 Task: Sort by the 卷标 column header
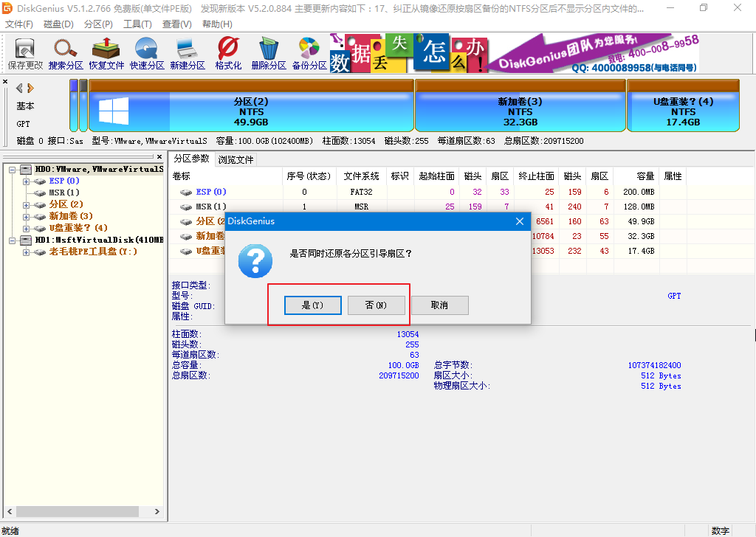(226, 176)
